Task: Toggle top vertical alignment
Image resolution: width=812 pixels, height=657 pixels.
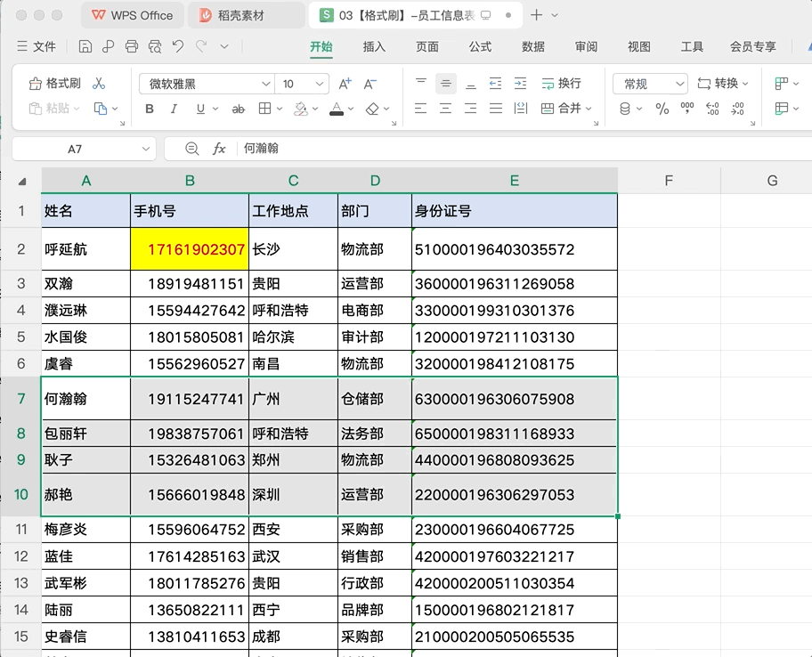Action: pos(421,84)
